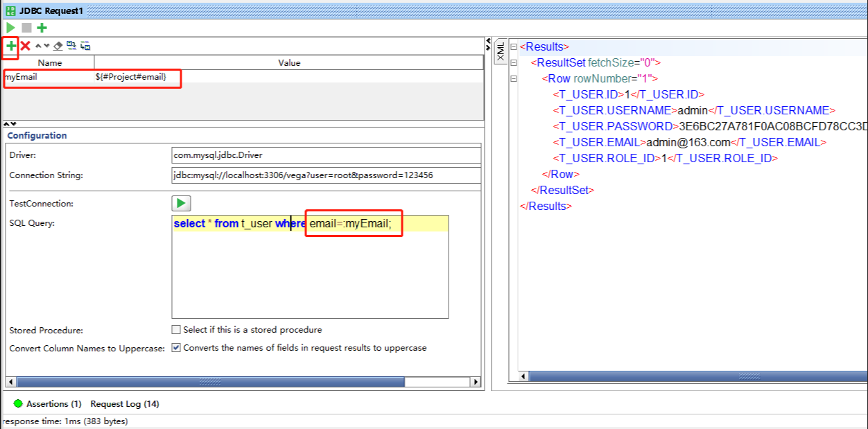Click the Configuration section heading
This screenshot has height=429, width=868.
(x=37, y=135)
